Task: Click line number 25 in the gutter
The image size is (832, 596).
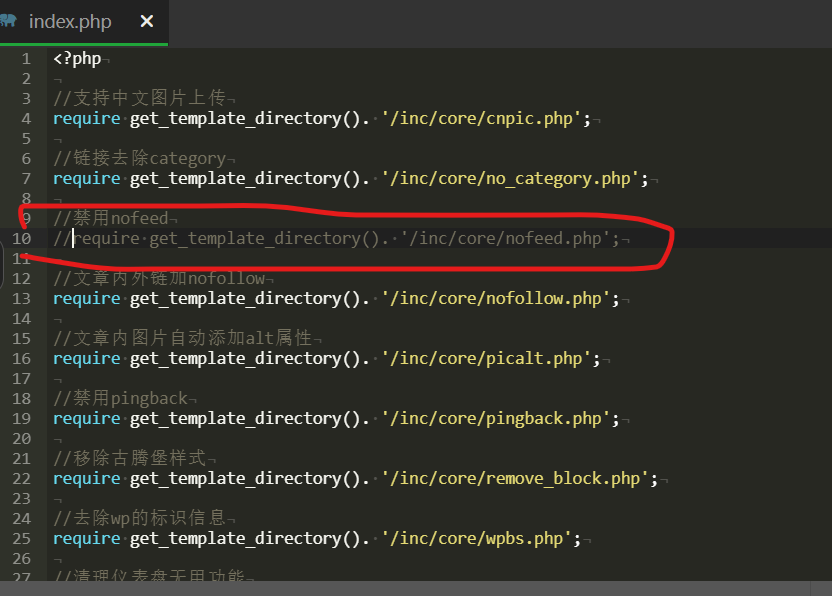Action: point(22,538)
